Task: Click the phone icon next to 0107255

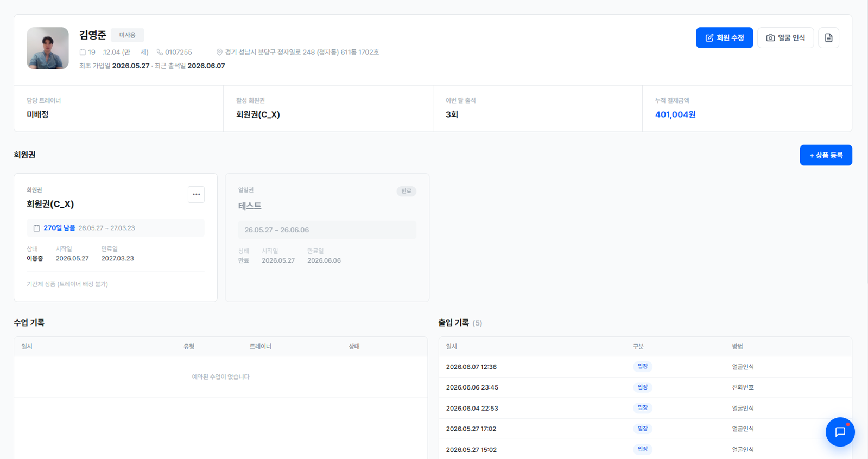Action: tap(160, 53)
